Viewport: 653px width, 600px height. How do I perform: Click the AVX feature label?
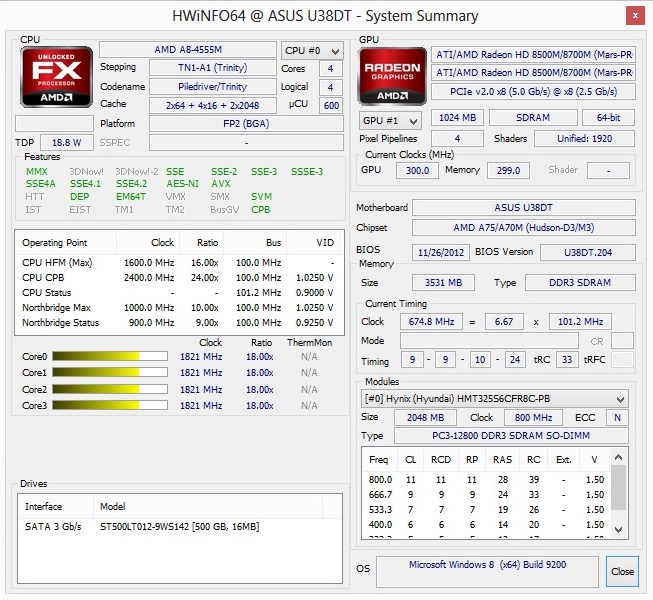pyautogui.click(x=221, y=184)
